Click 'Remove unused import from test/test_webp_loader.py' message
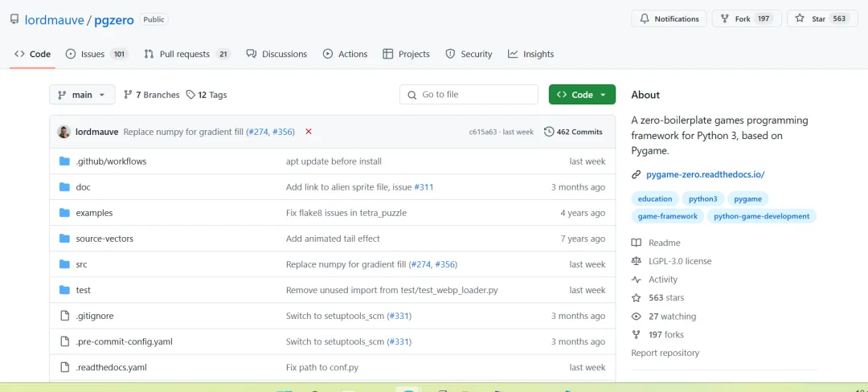This screenshot has width=868, height=392. (x=392, y=290)
